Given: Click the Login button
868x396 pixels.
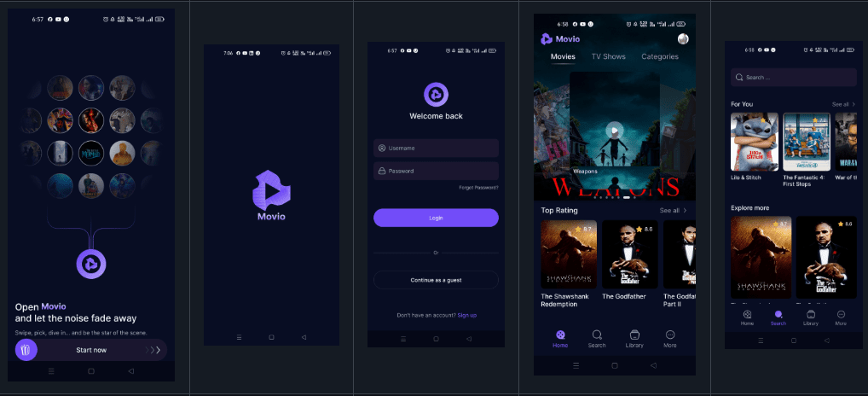Looking at the screenshot, I should (437, 218).
